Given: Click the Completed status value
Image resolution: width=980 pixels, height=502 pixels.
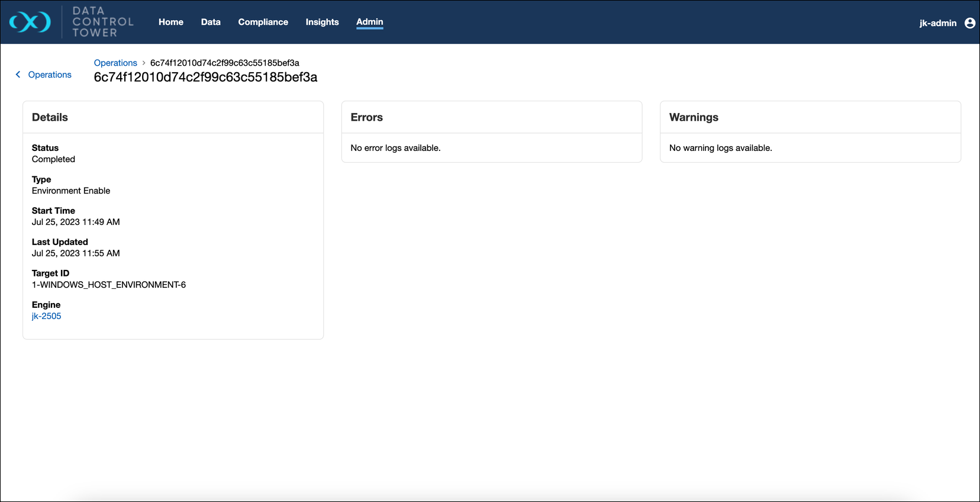Looking at the screenshot, I should (53, 159).
